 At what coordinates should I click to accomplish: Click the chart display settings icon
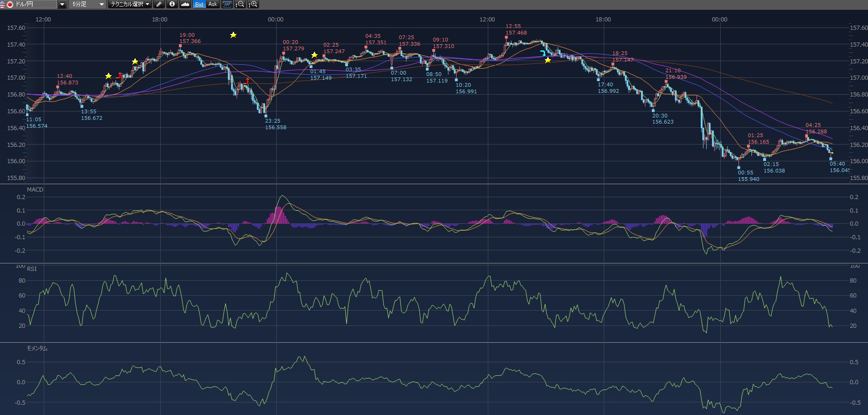point(227,4)
